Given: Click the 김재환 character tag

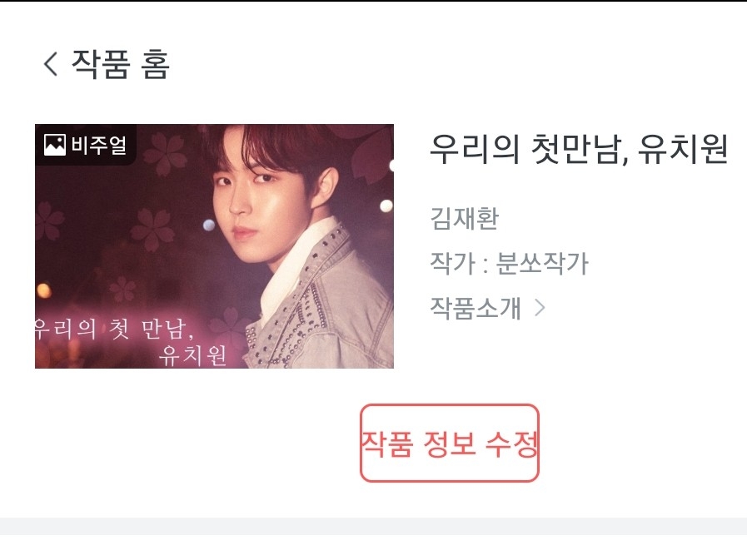Looking at the screenshot, I should click(465, 219).
